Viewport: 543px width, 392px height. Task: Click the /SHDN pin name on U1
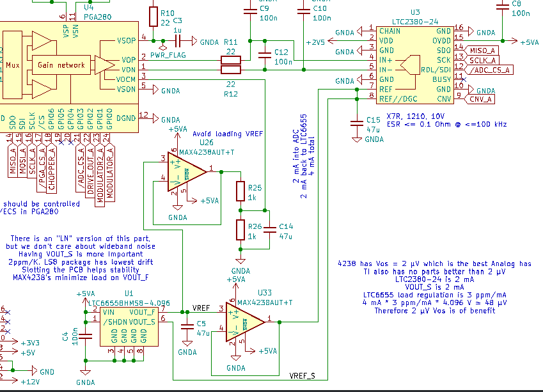115,322
